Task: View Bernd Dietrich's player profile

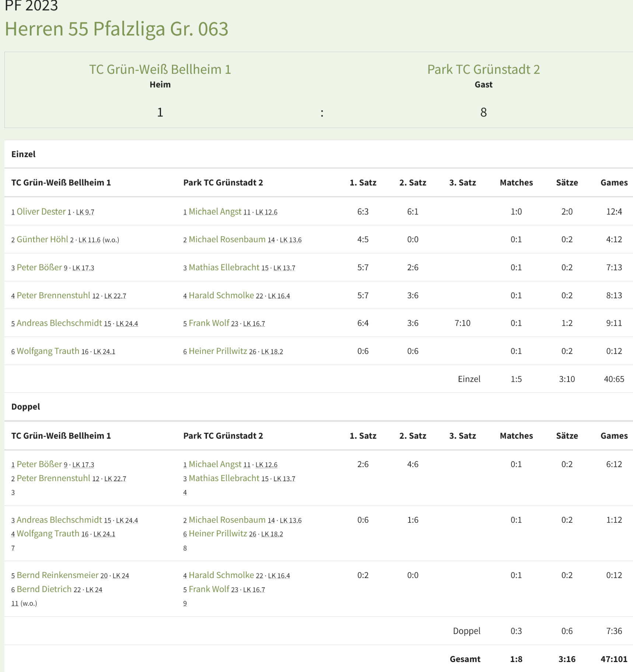Action: pos(44,589)
